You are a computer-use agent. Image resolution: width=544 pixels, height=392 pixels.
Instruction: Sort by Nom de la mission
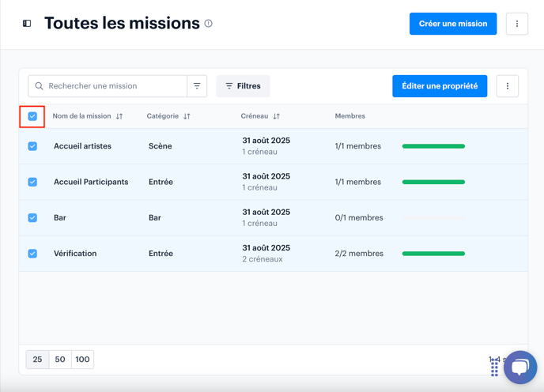(x=119, y=116)
